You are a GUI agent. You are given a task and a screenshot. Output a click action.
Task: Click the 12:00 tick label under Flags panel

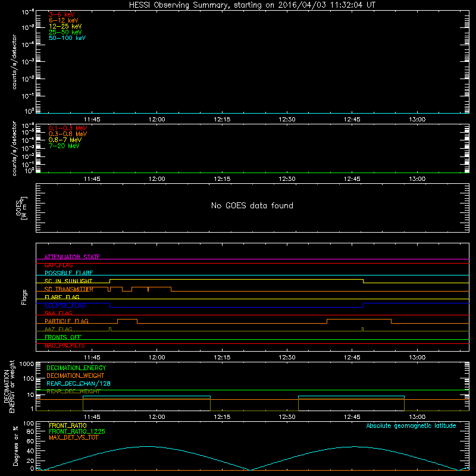click(157, 358)
